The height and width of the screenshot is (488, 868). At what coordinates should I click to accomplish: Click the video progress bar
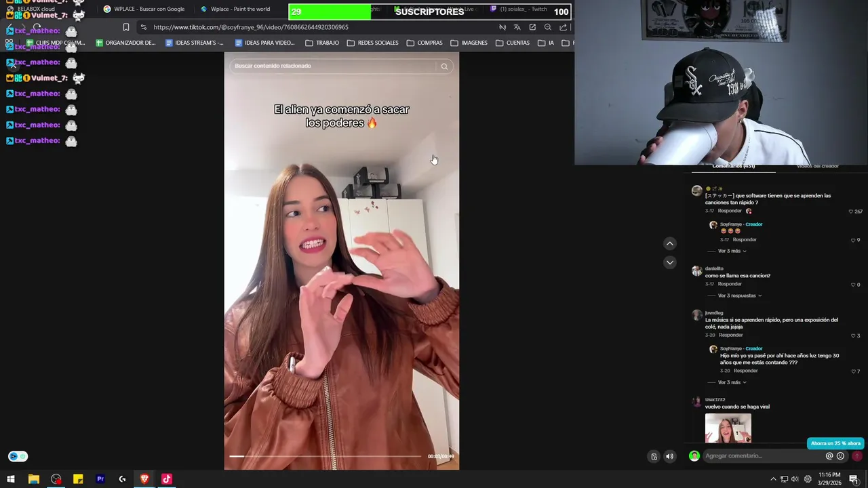(325, 456)
